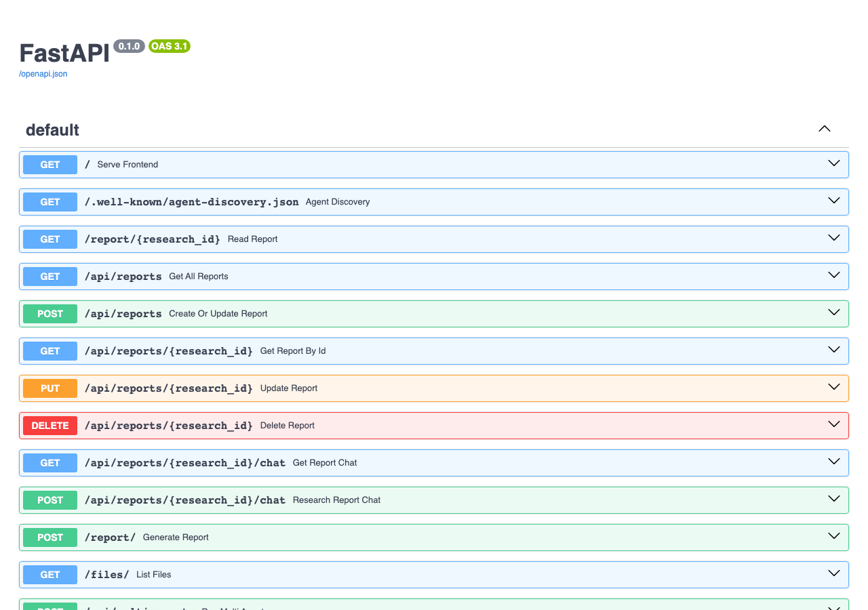868x610 pixels.
Task: Collapse the default section with its chevron
Action: point(825,129)
